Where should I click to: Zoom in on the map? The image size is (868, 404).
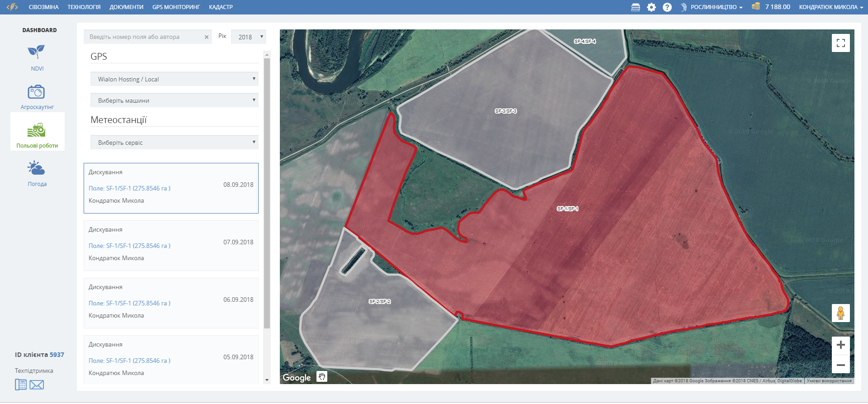[x=840, y=345]
